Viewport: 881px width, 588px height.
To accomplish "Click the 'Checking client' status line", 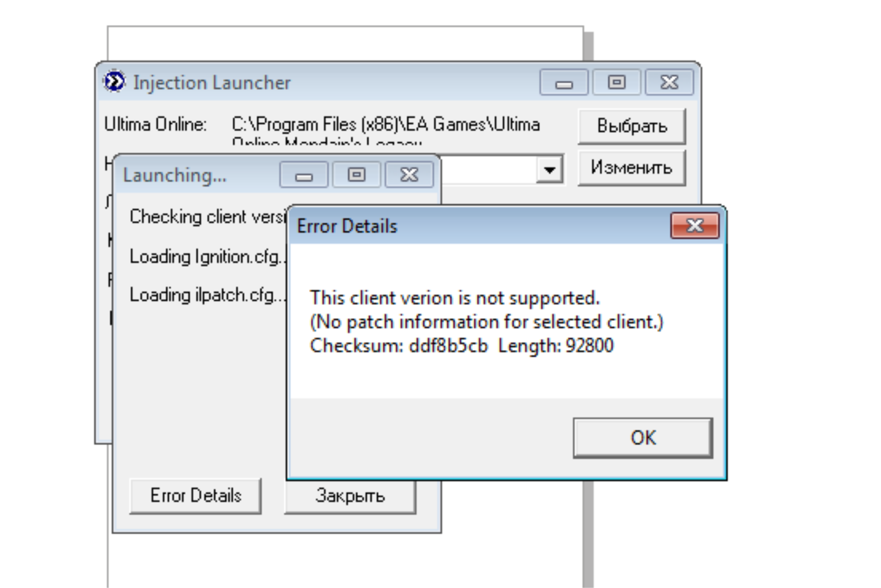I will tap(208, 217).
